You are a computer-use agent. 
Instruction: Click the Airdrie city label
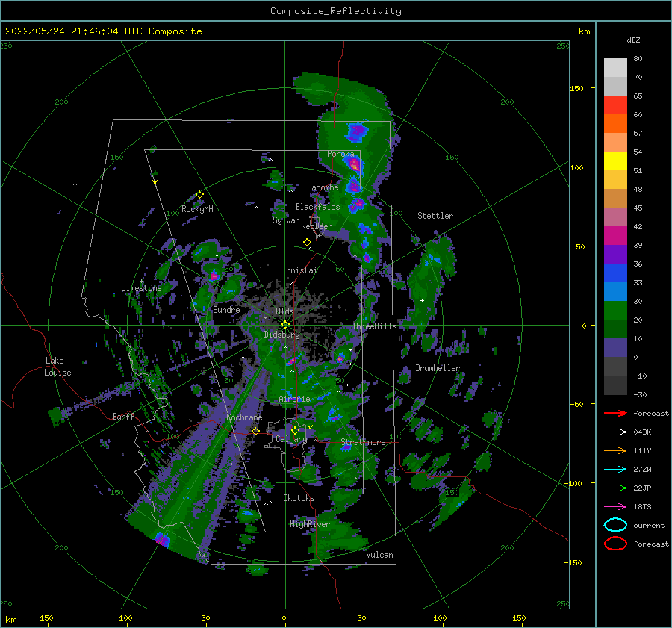coord(294,399)
